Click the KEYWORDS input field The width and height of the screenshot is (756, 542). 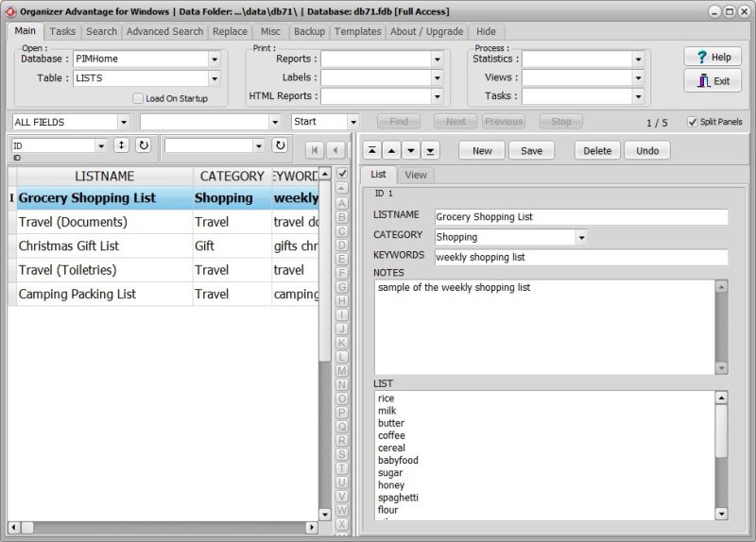(581, 257)
